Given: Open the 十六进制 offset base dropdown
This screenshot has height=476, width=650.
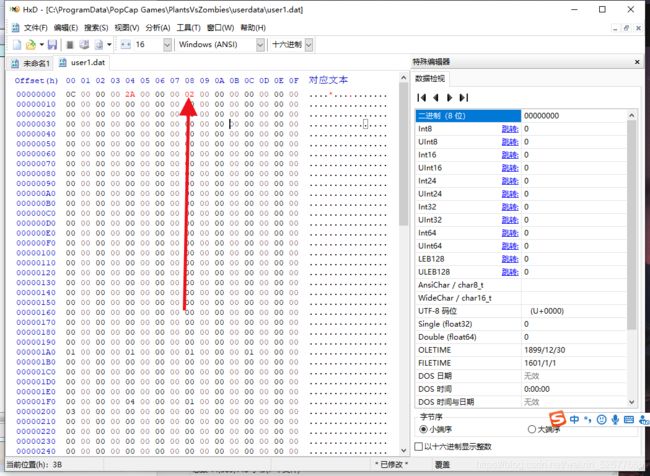Looking at the screenshot, I should pyautogui.click(x=309, y=45).
